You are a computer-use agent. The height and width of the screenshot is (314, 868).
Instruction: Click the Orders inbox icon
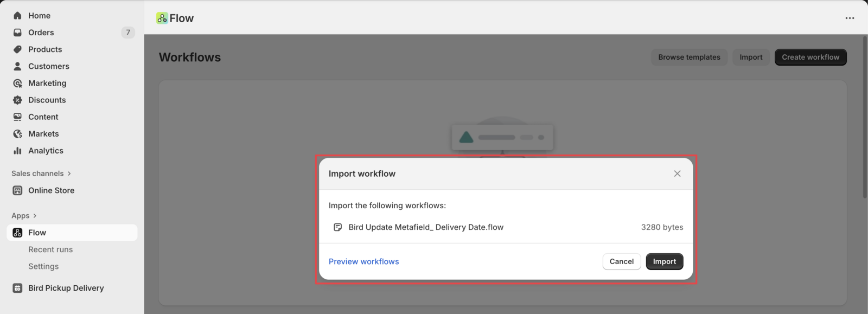coord(17,33)
